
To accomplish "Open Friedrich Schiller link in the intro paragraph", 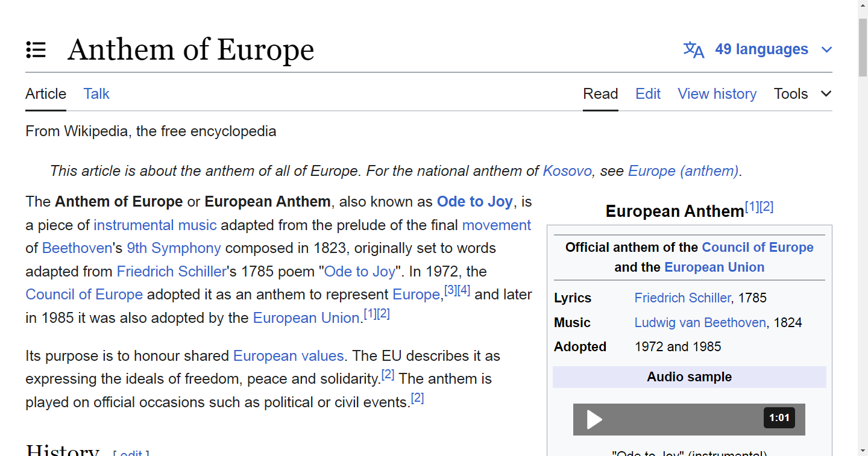I will pos(172,272).
